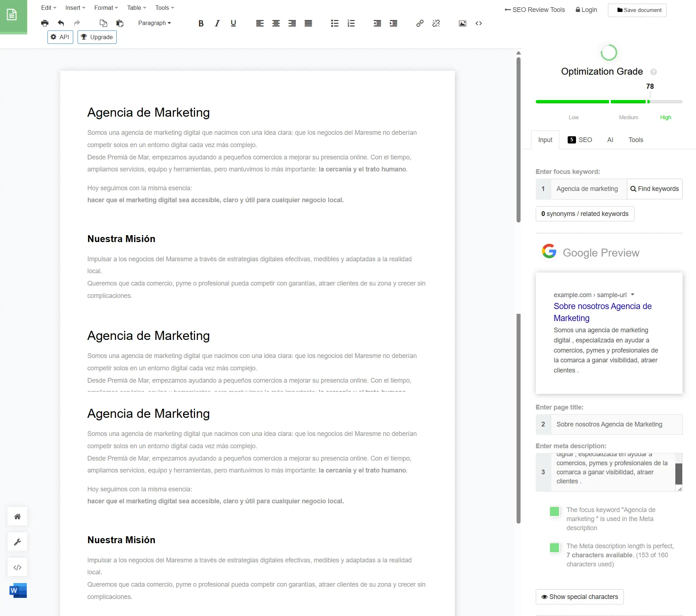Click the focus keyword input field
The height and width of the screenshot is (616, 696).
click(588, 189)
